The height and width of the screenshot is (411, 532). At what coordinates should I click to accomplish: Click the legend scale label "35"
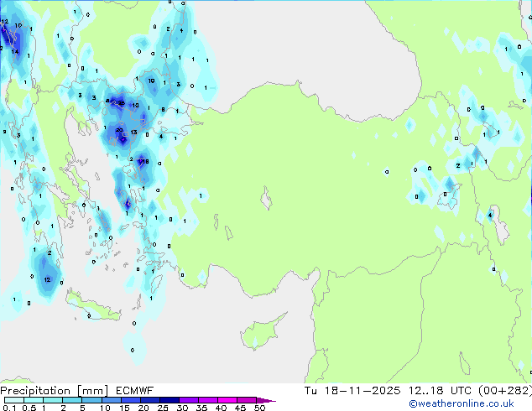201,408
